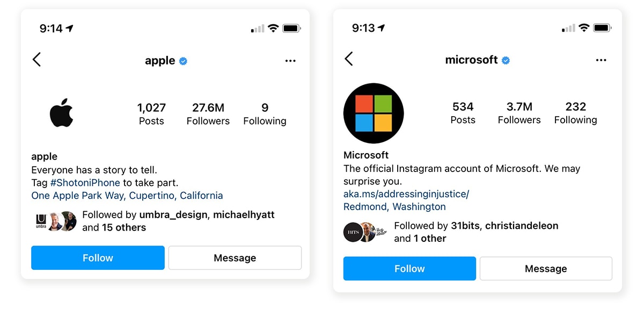View the Microsoft logo profile picture
This screenshot has height=316, width=644.
click(x=374, y=113)
